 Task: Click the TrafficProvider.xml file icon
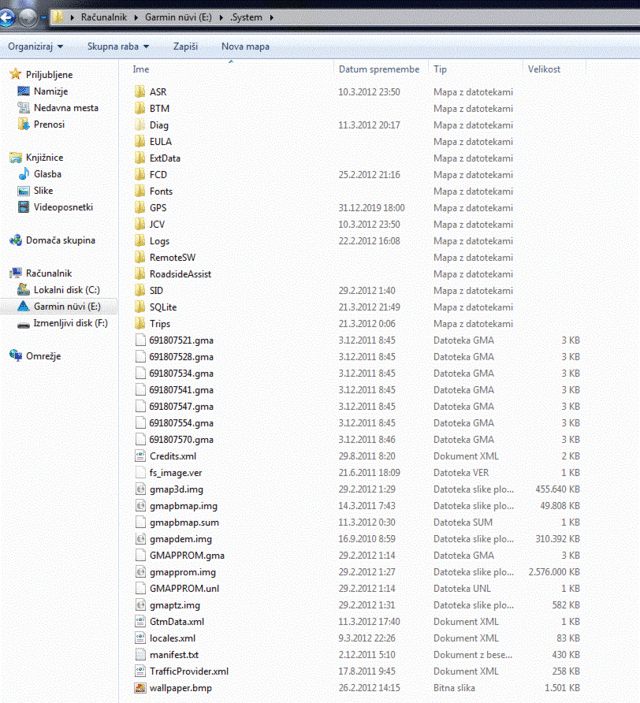(x=140, y=671)
